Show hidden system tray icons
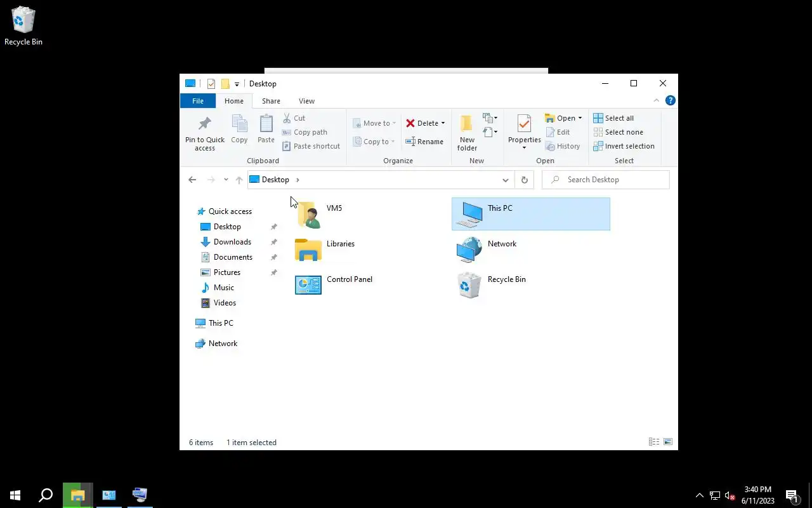 [700, 495]
